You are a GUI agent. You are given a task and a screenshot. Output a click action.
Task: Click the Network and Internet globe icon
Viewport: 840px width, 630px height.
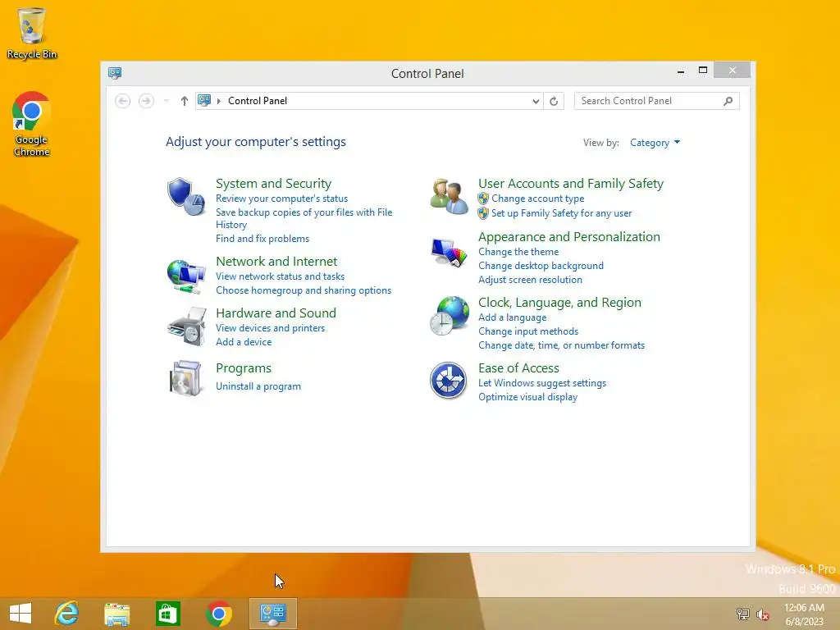(186, 276)
